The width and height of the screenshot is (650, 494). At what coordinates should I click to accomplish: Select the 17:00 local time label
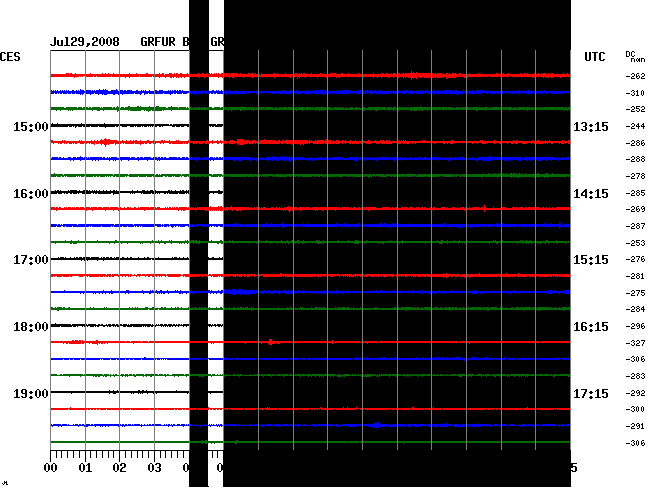(31, 260)
